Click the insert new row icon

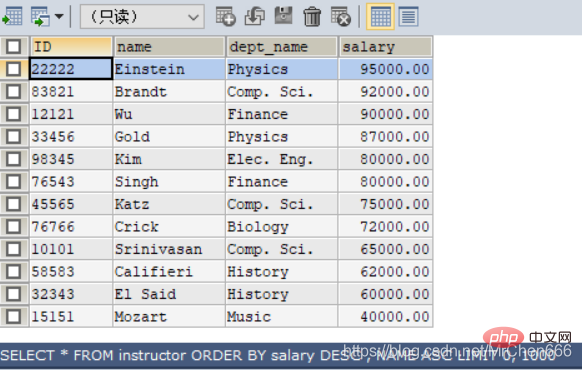[225, 16]
